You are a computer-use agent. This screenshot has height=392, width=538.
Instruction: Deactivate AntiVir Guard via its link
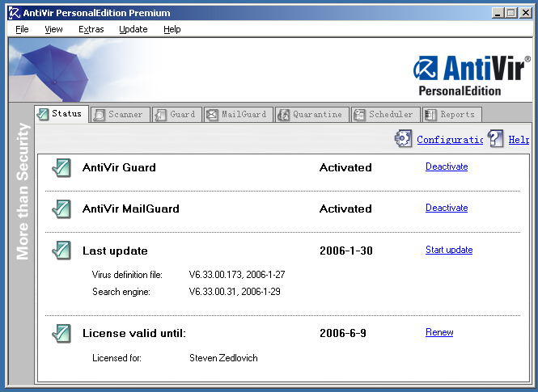(447, 166)
